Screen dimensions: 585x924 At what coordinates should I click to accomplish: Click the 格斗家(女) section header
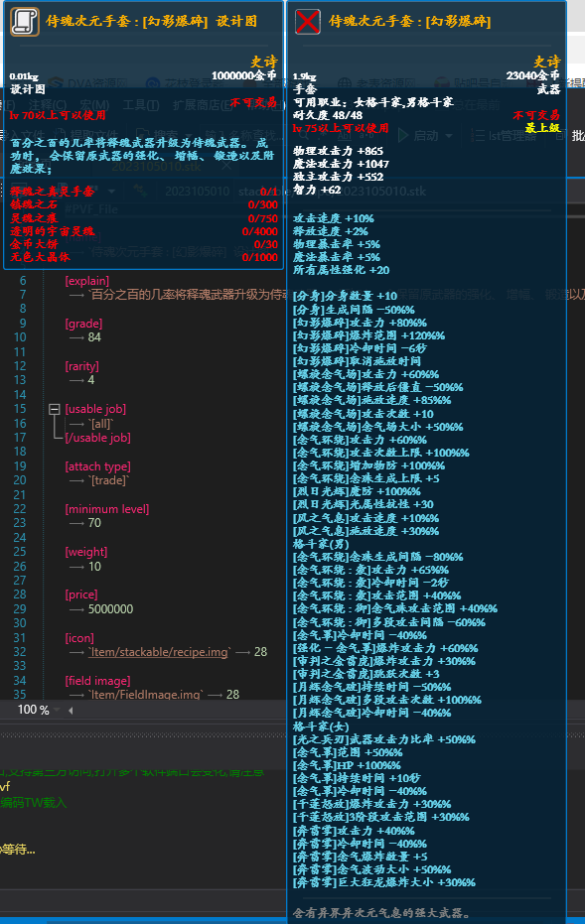tap(321, 726)
